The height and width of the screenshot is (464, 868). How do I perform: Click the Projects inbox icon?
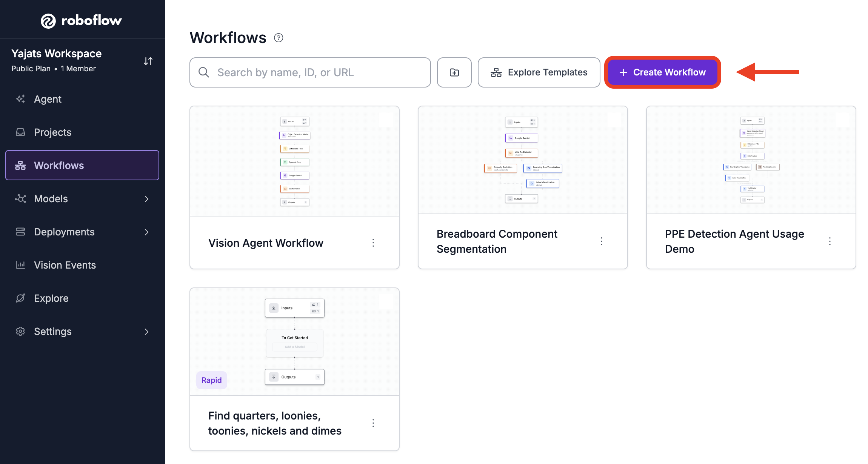(20, 132)
